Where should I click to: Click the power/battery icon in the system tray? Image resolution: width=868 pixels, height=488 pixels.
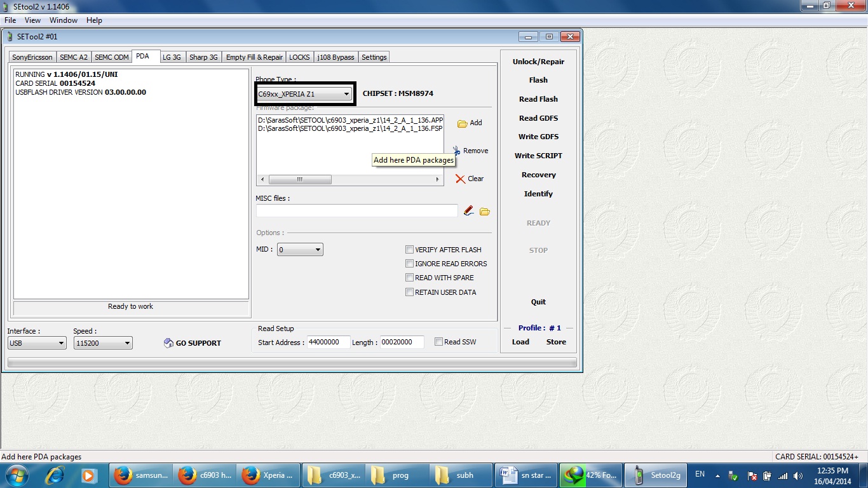click(x=767, y=475)
